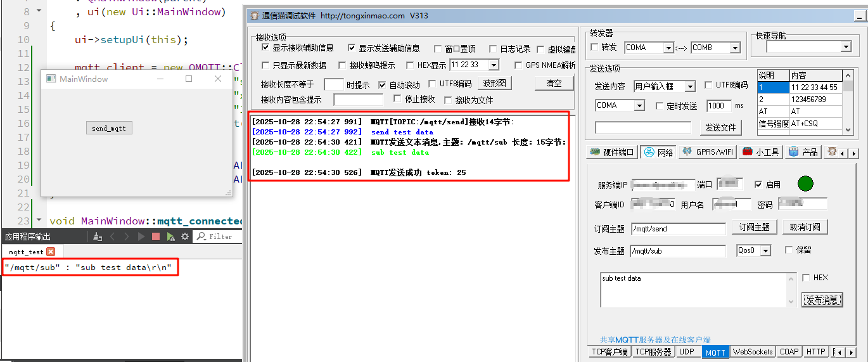Enable 日志记录 checkbox

tap(492, 49)
